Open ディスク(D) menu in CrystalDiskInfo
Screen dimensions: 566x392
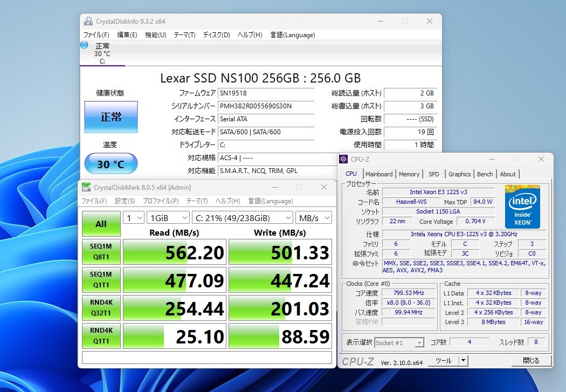tap(216, 35)
